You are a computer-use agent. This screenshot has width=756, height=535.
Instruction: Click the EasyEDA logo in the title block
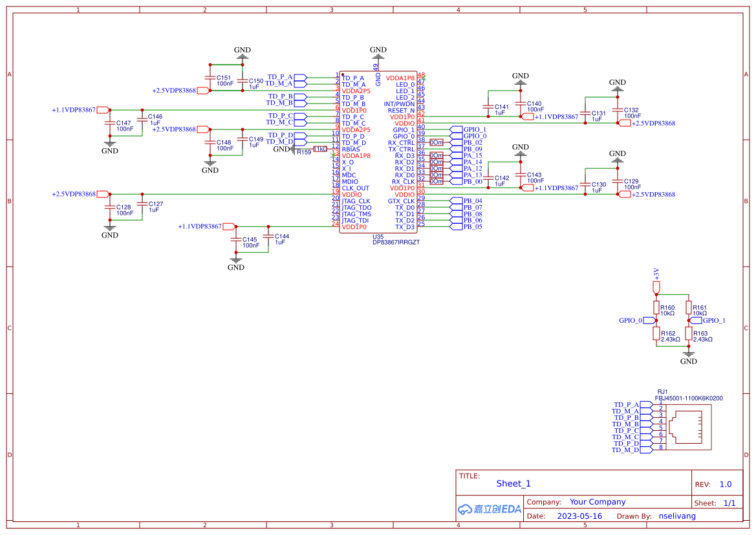point(490,509)
